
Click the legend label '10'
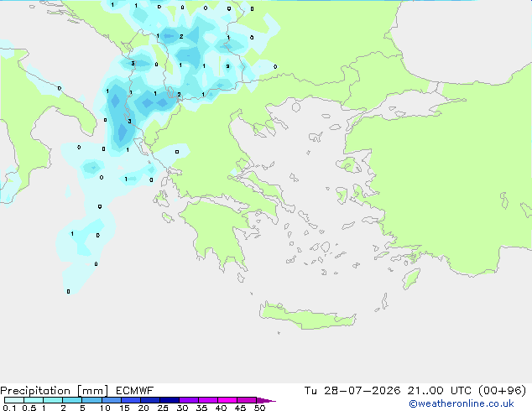[x=105, y=408]
